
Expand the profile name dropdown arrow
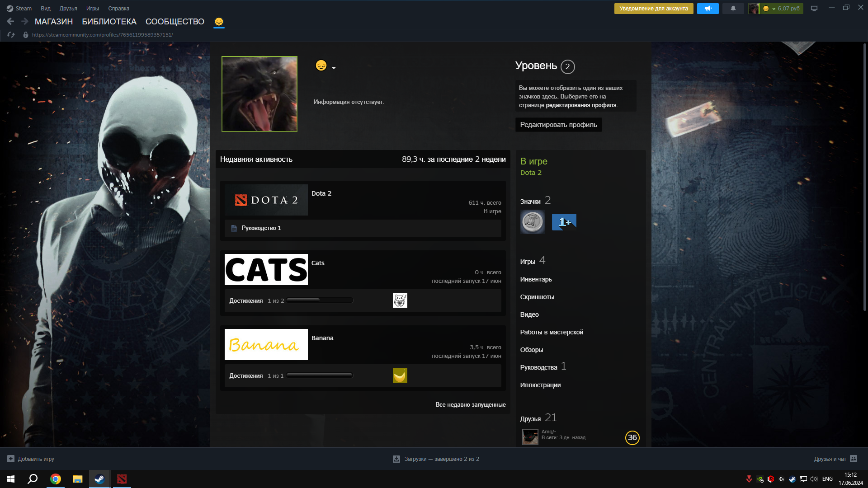(334, 68)
